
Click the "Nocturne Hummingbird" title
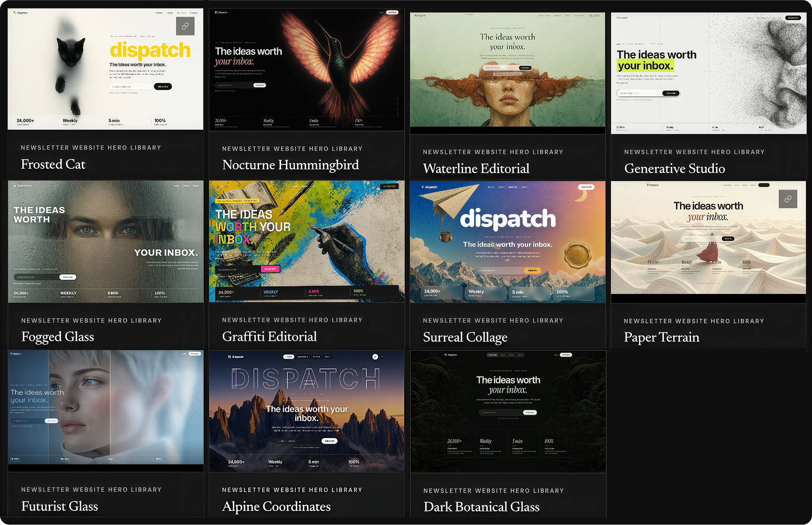[x=291, y=165]
